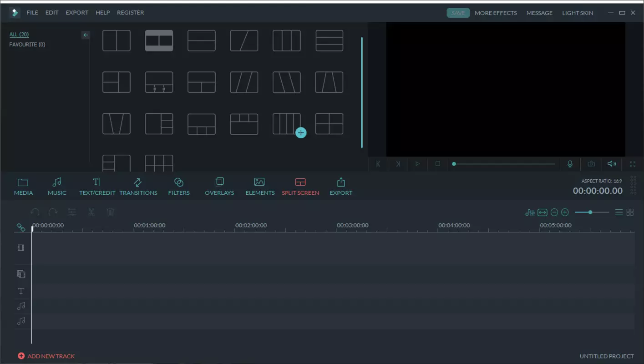Viewport: 644px width, 364px height.
Task: Open the Elements tab
Action: coord(260,187)
